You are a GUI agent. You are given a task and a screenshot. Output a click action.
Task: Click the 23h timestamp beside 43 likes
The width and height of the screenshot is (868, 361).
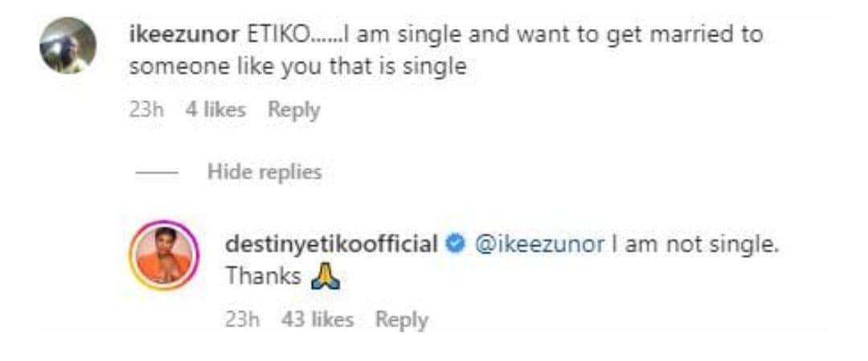point(243,320)
